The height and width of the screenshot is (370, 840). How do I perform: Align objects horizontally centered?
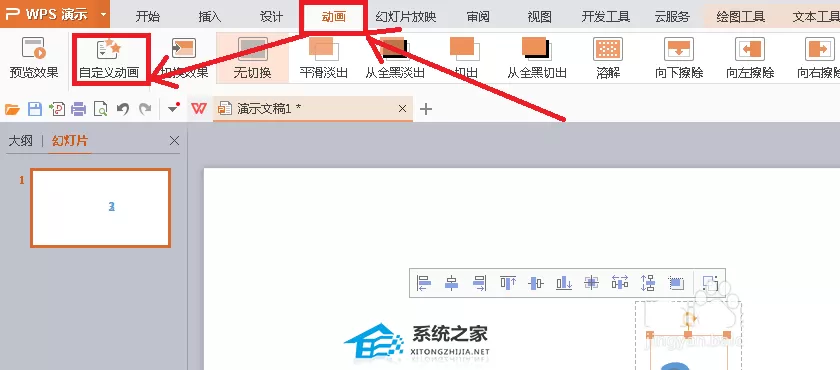(452, 283)
